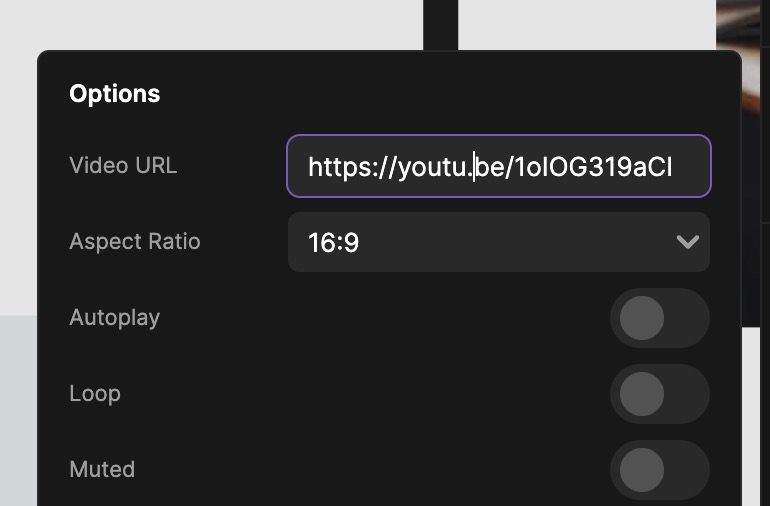
Task: Enable the Autoplay toggle
Action: point(660,318)
